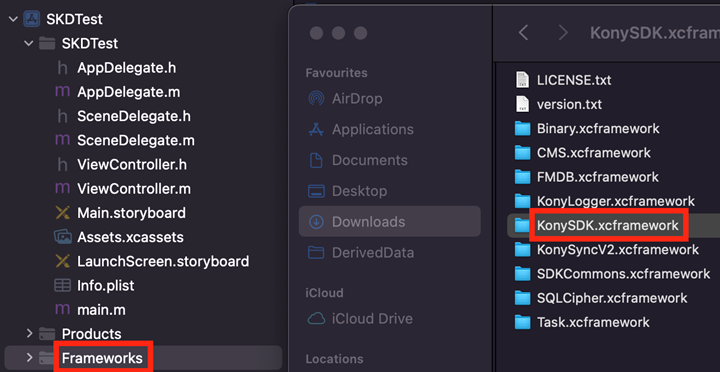Select LICENSE.txt in Finder
This screenshot has height=372, width=720.
[574, 80]
